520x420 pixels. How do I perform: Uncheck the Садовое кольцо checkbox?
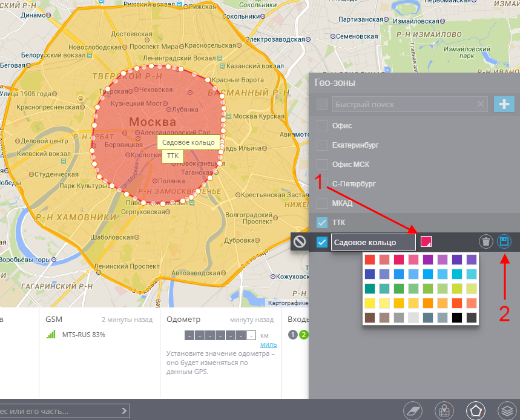click(321, 242)
